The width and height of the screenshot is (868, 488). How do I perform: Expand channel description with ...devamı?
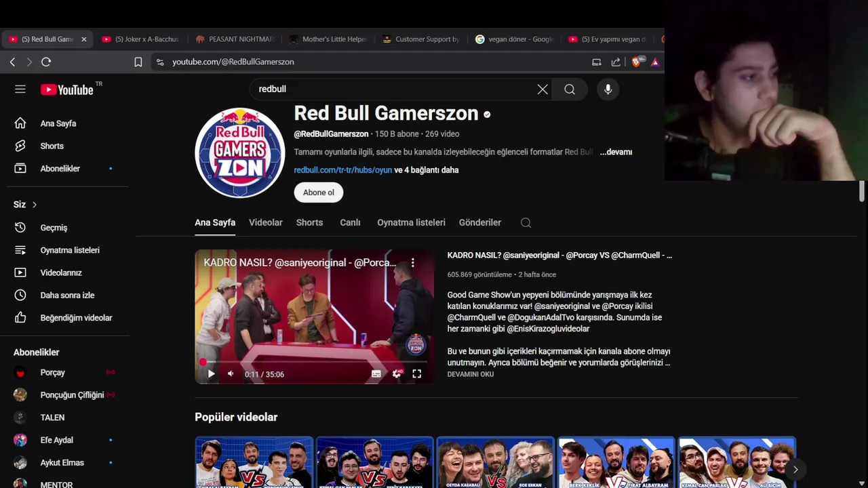point(616,152)
